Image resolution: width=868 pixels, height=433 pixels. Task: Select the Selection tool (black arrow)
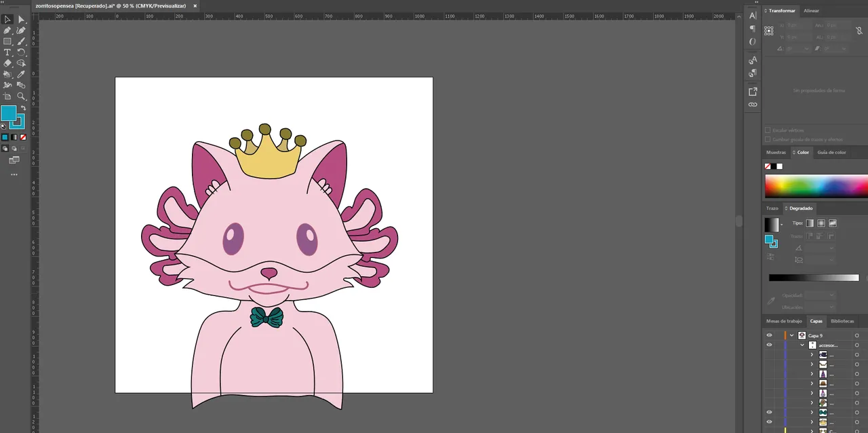[7, 20]
